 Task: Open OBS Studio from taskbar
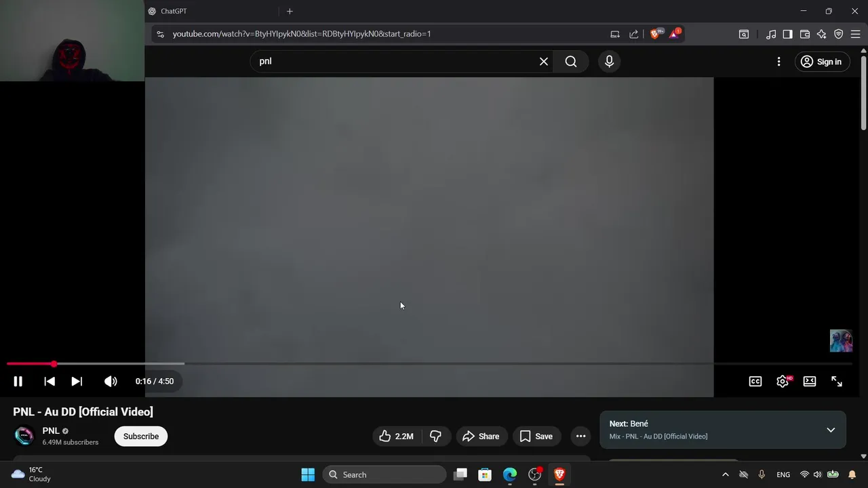click(535, 474)
